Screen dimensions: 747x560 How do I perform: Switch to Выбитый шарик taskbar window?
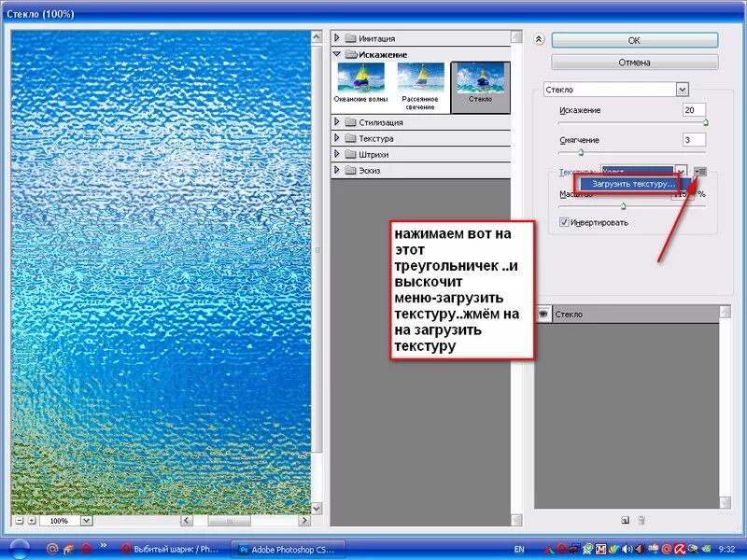tap(170, 549)
